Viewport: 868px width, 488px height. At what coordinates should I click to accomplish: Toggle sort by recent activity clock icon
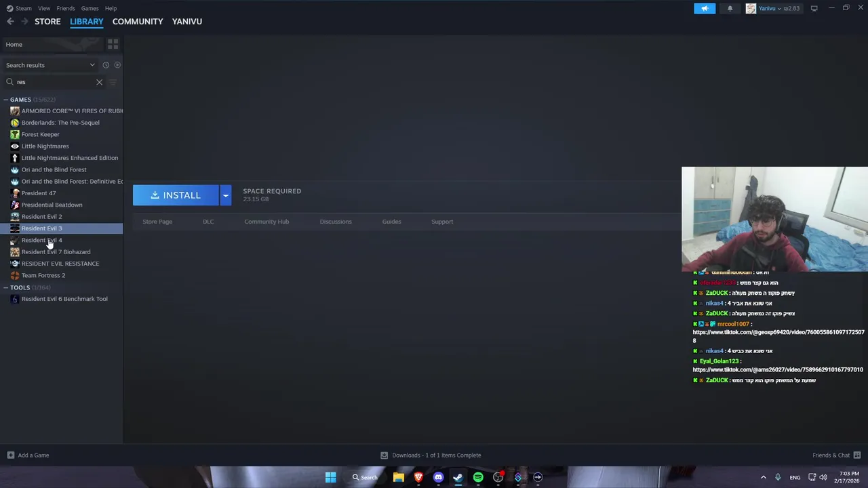tap(106, 65)
